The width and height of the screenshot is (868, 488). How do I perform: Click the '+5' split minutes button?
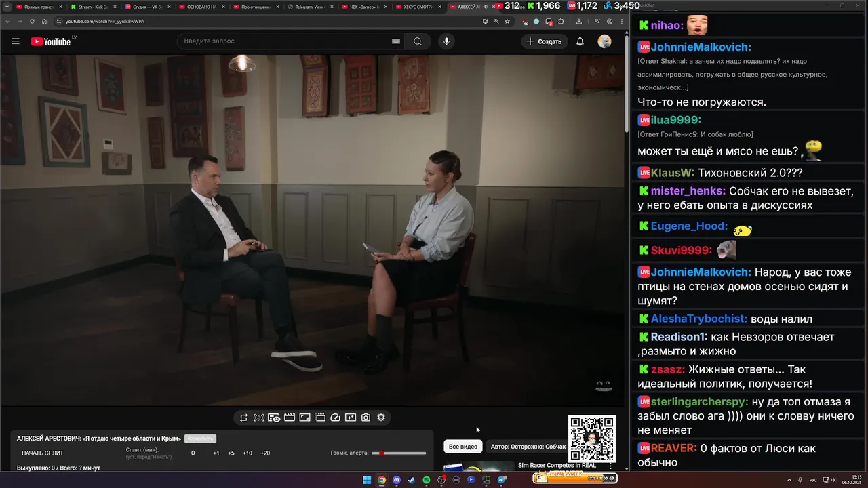[x=231, y=453]
